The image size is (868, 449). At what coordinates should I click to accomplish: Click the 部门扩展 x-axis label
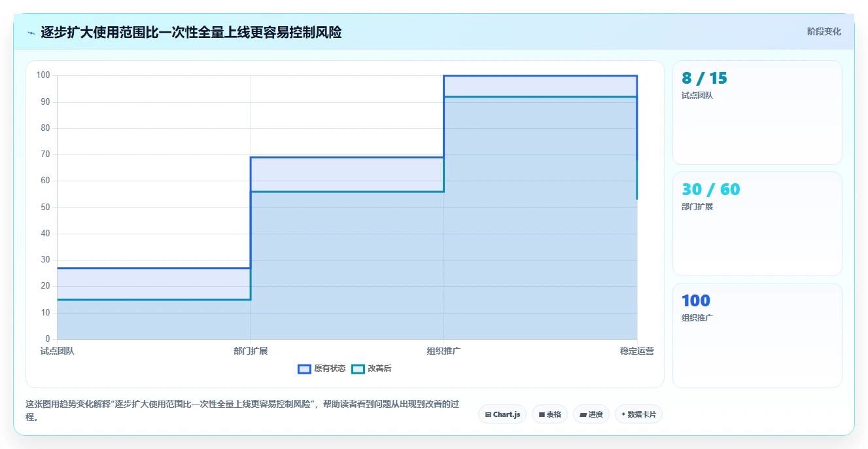251,351
